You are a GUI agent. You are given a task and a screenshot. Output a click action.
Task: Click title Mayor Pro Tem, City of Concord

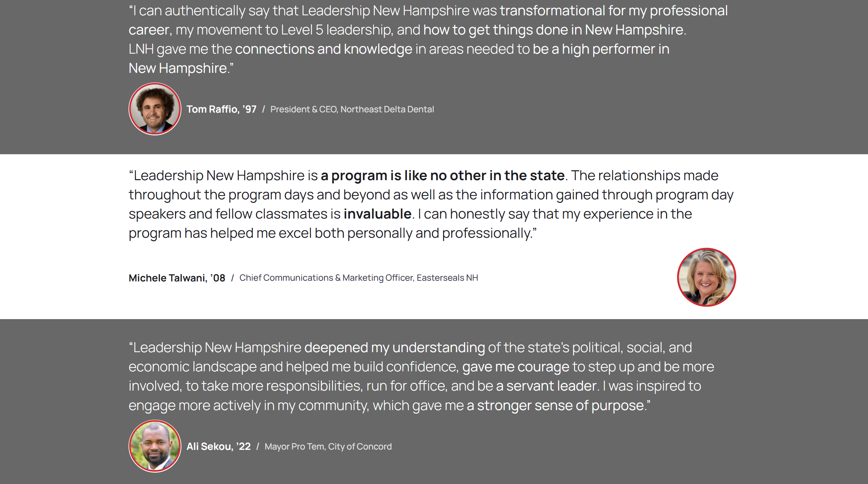point(328,446)
